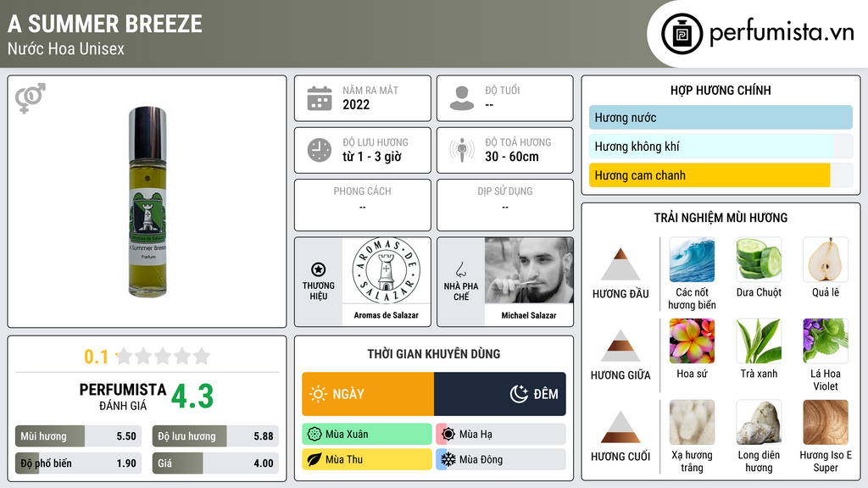Click the star badge icon above Thương hiệu
Image resolution: width=868 pixels, height=488 pixels.
(319, 269)
